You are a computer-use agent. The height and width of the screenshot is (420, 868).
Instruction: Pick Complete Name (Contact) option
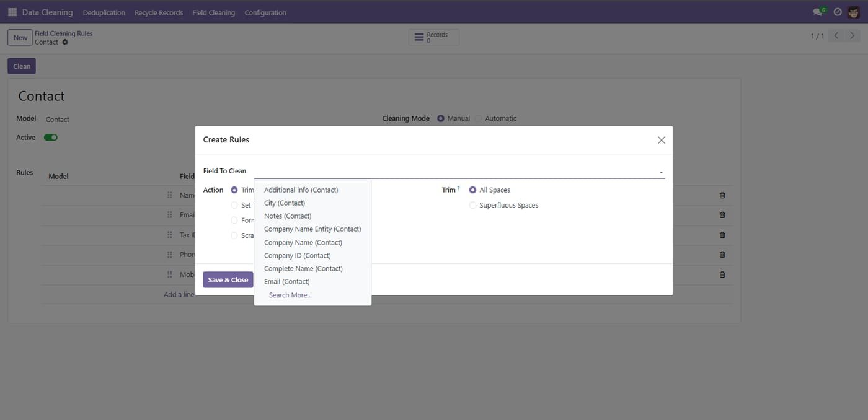coord(312,269)
